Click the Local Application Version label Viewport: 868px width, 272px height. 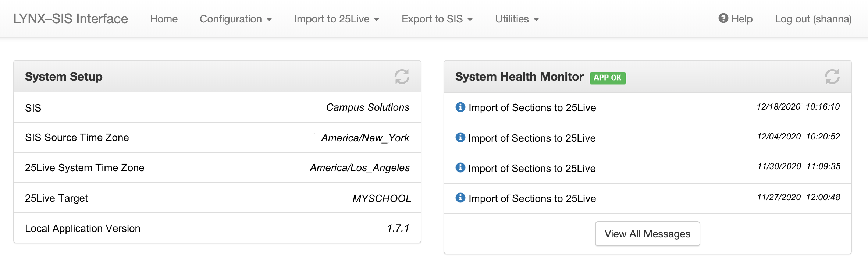coord(82,228)
